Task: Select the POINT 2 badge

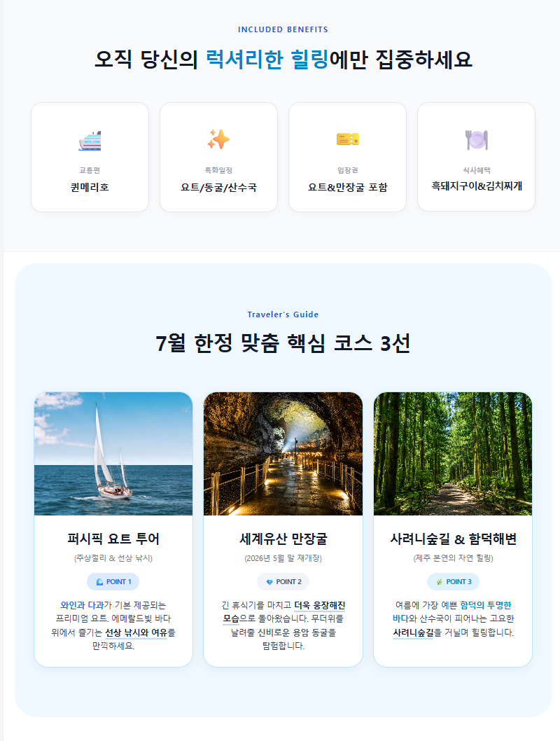Action: [x=283, y=582]
